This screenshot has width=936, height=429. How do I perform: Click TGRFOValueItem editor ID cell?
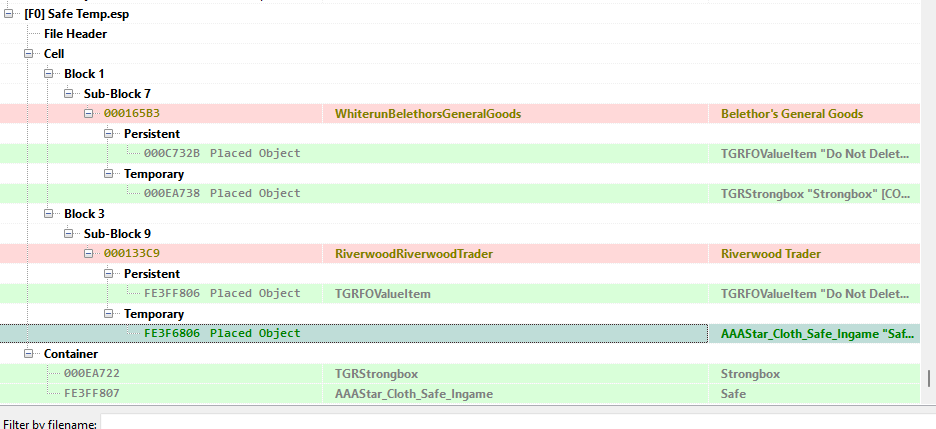(383, 293)
